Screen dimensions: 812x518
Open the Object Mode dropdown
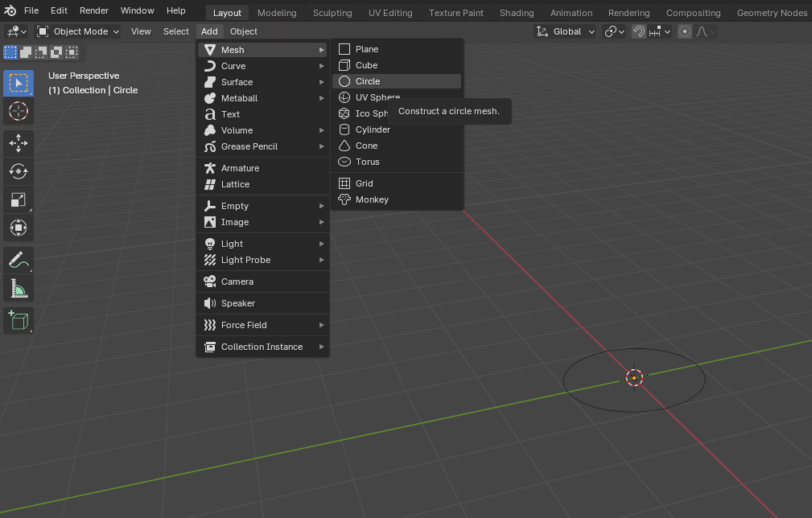tap(78, 31)
